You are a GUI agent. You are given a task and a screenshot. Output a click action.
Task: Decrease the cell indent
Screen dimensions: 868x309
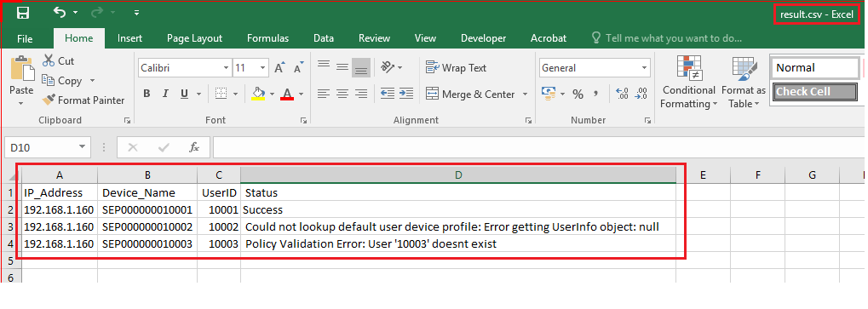tap(388, 94)
